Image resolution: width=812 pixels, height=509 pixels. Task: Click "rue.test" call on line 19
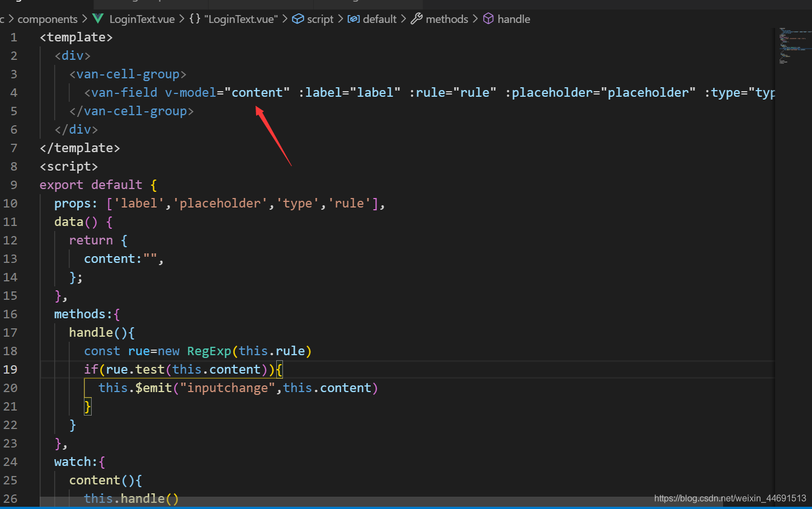click(x=135, y=369)
